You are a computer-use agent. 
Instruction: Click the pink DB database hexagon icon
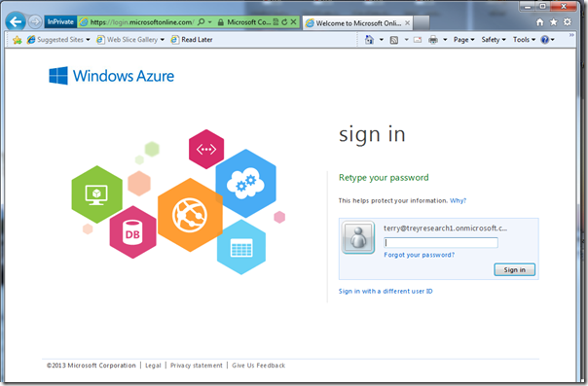[132, 232]
